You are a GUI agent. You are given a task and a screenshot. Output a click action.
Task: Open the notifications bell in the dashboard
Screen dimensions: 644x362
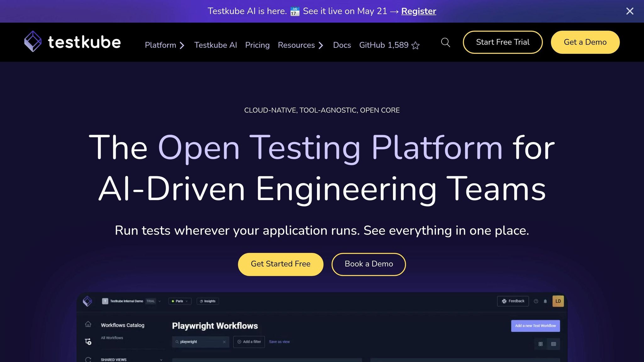coord(545,301)
